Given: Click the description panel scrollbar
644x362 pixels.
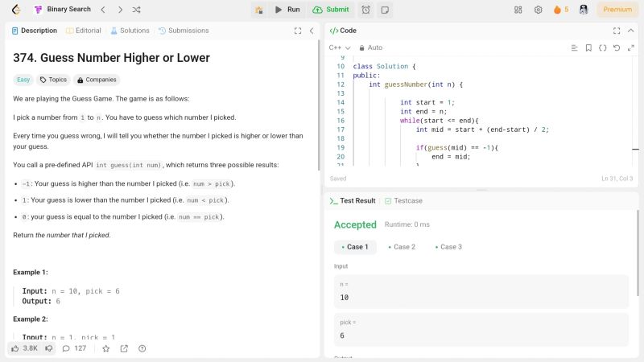Looking at the screenshot, I should point(319,105).
